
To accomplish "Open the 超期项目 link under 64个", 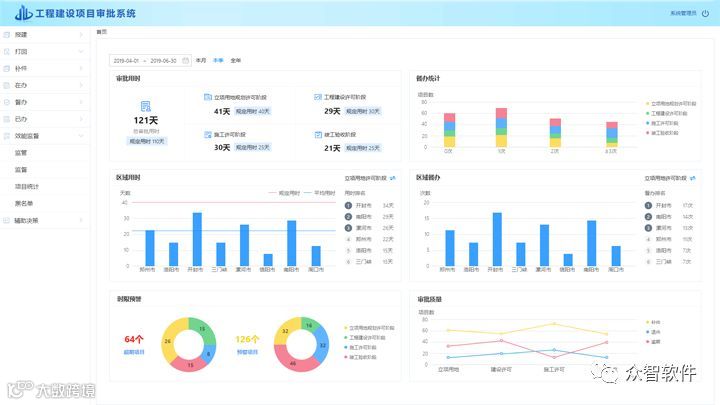I will pos(134,352).
